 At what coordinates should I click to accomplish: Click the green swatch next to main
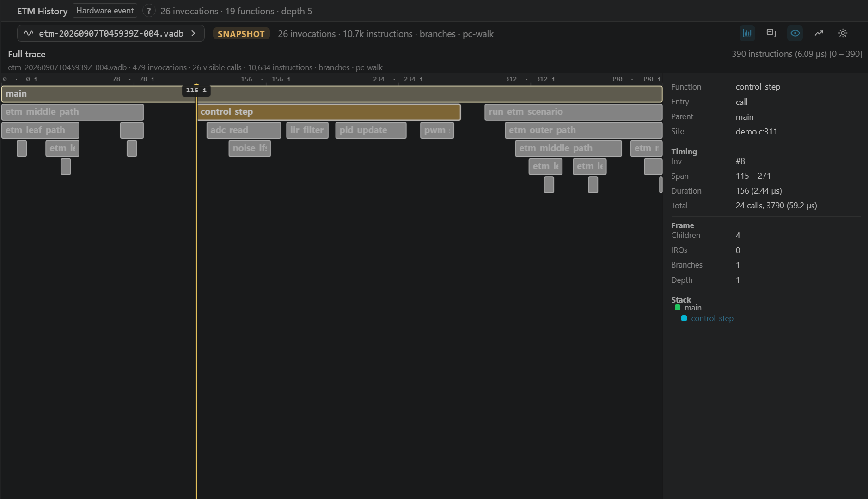pyautogui.click(x=678, y=307)
